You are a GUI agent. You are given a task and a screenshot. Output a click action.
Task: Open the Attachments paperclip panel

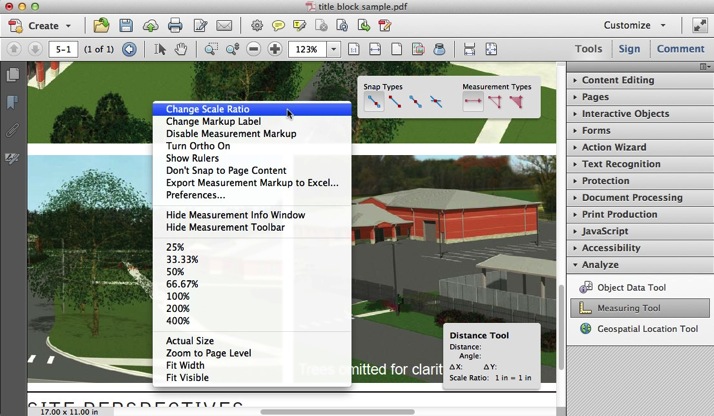pos(13,130)
